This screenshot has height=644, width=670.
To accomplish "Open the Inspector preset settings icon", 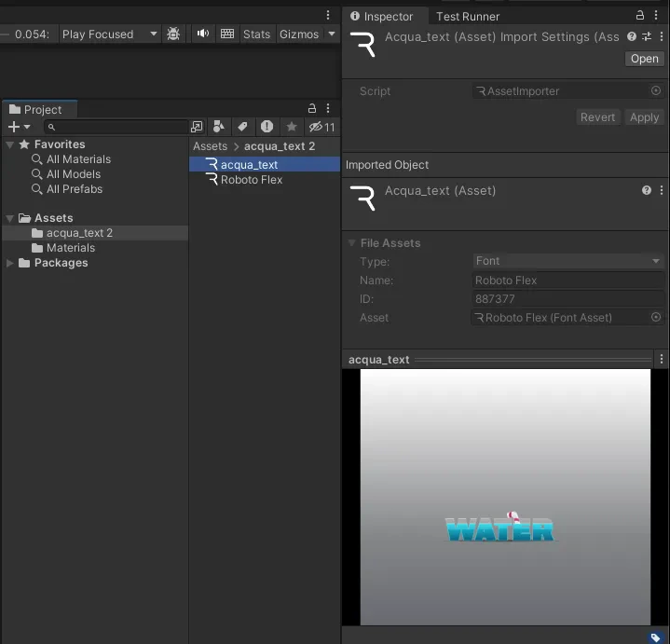I will point(647,36).
